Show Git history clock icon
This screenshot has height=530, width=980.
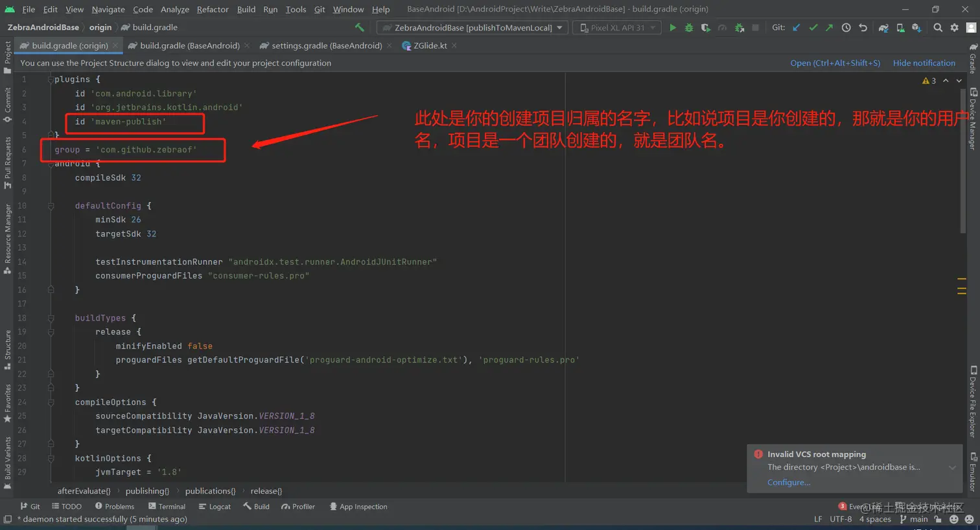pos(846,28)
